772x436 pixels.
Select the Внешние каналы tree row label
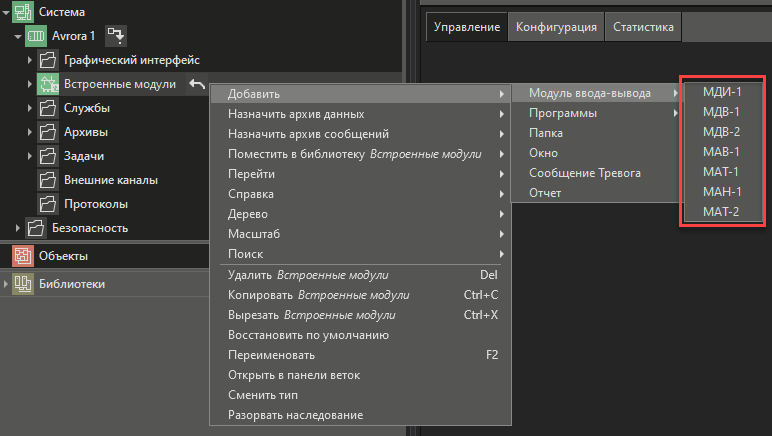click(x=111, y=180)
